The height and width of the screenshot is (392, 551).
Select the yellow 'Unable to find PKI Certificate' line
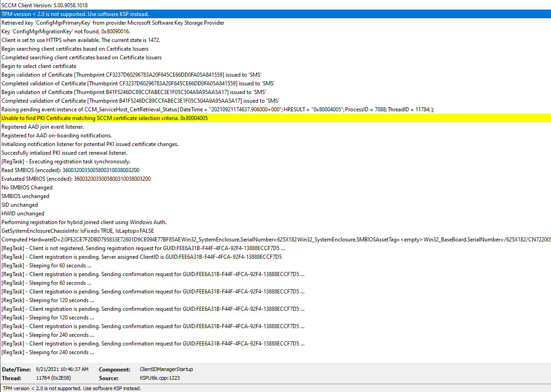click(105, 118)
